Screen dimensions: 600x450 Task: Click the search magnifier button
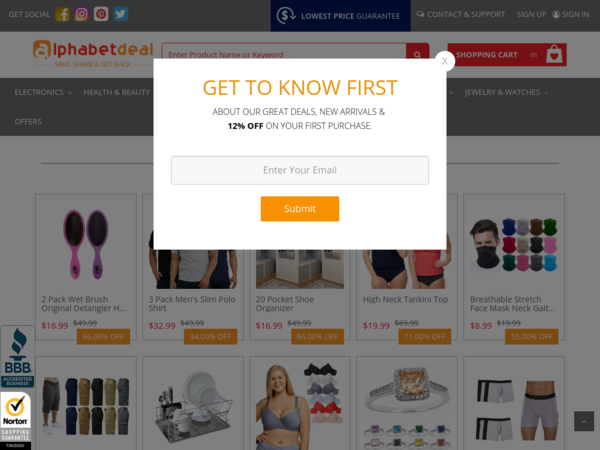coord(417,54)
